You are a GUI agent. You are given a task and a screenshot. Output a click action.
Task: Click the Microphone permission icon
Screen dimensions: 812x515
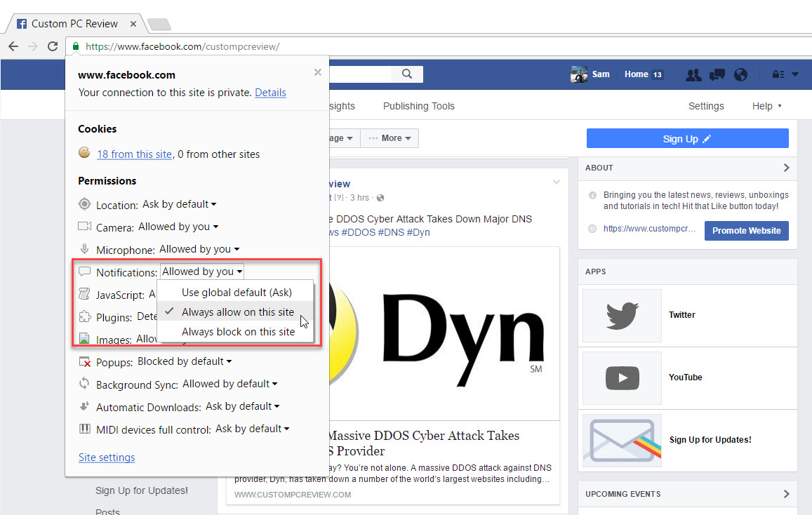click(x=84, y=248)
